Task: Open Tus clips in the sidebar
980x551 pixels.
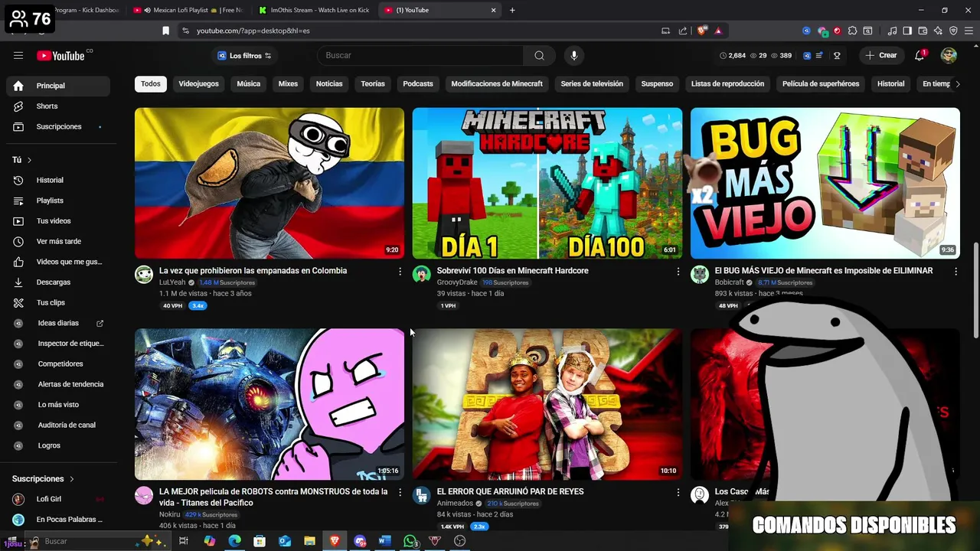Action: tap(58, 302)
